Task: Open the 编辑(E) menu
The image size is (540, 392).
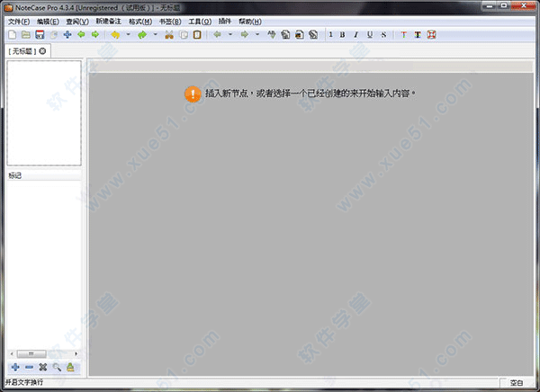Action: tap(48, 22)
